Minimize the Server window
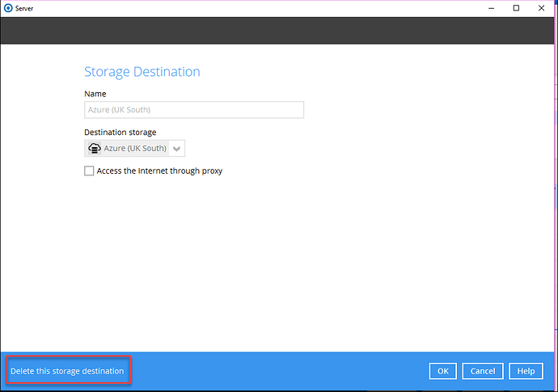The image size is (558, 392). pyautogui.click(x=489, y=8)
